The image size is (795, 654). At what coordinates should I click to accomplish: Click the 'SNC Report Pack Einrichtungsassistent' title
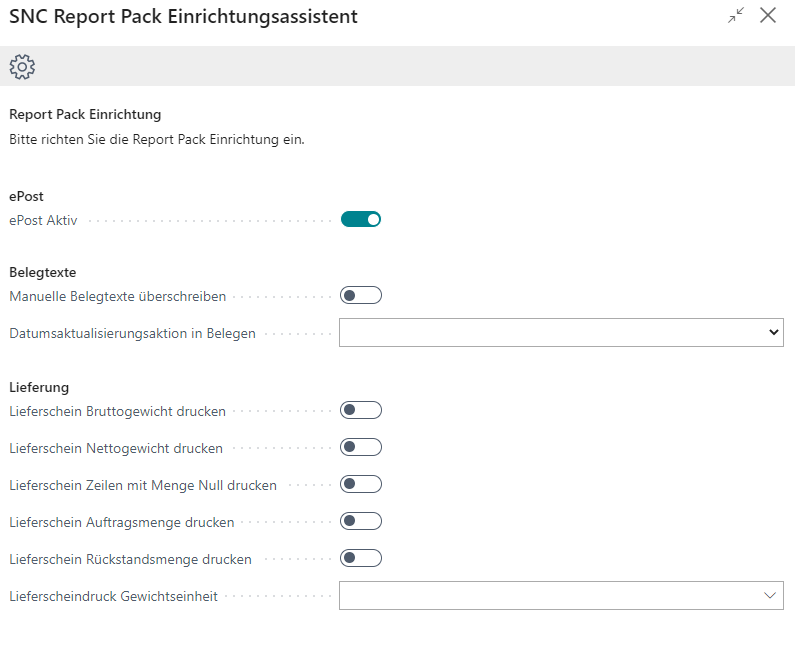(183, 17)
